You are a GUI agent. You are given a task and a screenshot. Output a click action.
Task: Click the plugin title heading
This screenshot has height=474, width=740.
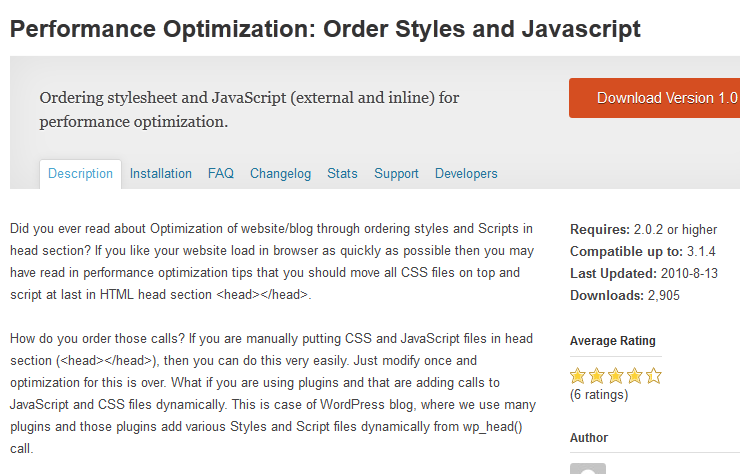click(x=325, y=29)
